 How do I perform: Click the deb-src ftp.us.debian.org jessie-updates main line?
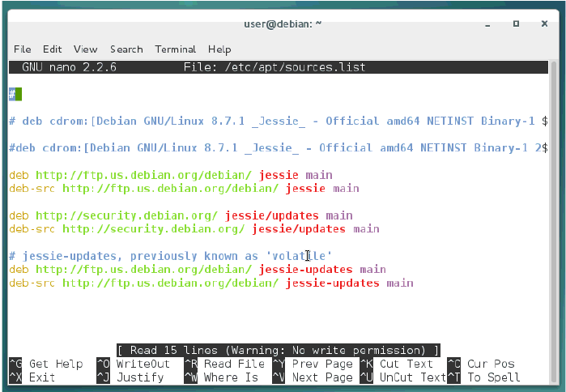click(211, 283)
